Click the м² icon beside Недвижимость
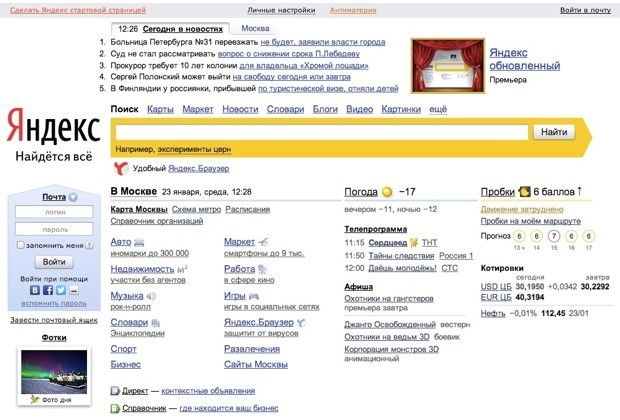Image resolution: width=620 pixels, height=420 pixels. [182, 269]
